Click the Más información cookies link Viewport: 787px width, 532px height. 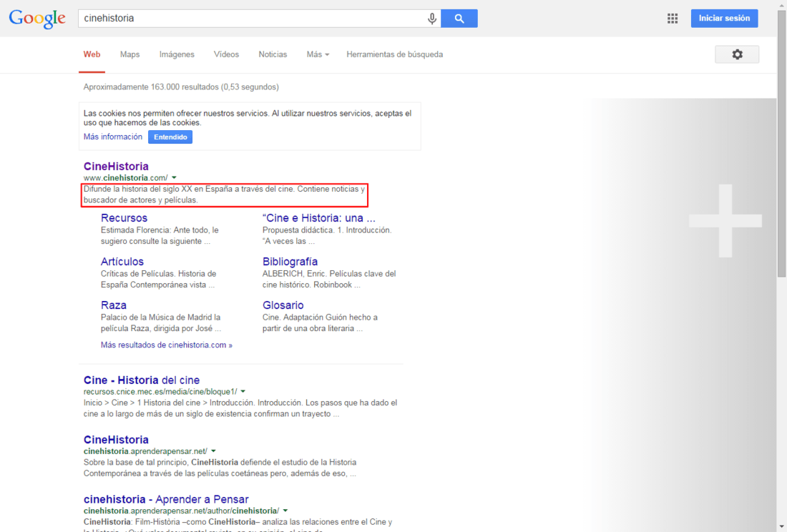click(113, 137)
